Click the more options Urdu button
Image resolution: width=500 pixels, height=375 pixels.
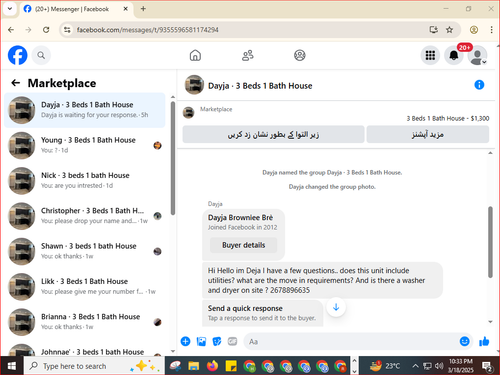tap(428, 134)
